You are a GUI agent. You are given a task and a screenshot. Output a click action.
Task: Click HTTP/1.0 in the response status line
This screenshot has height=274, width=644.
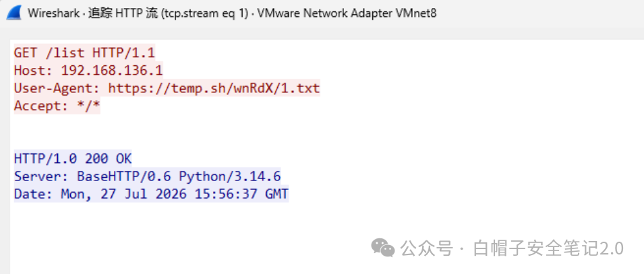point(45,159)
